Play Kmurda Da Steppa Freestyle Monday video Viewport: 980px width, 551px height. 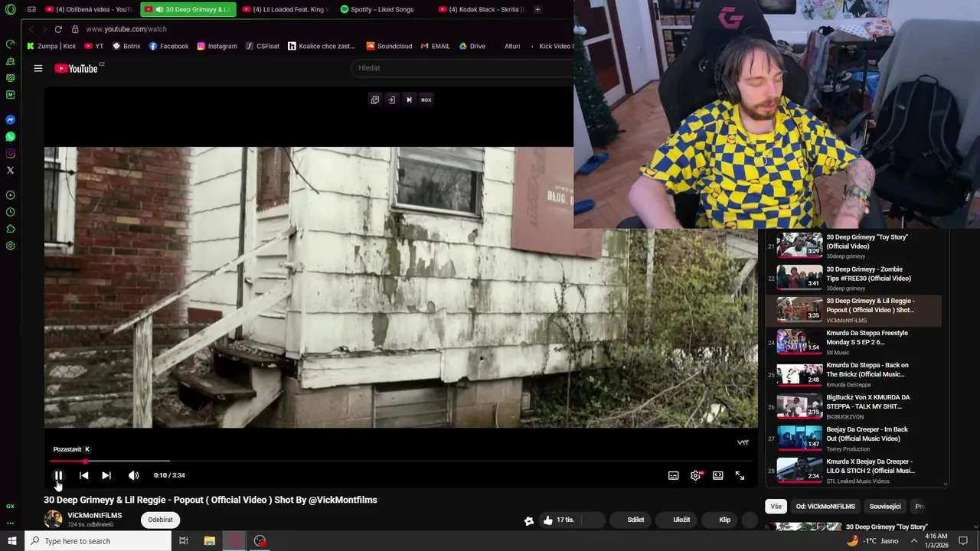coord(854,342)
